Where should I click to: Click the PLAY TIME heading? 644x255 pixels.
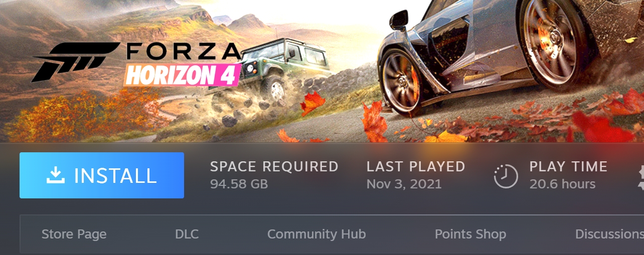point(569,166)
